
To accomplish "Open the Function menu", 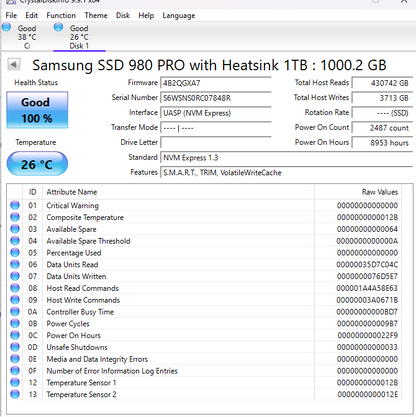I will coord(61,15).
